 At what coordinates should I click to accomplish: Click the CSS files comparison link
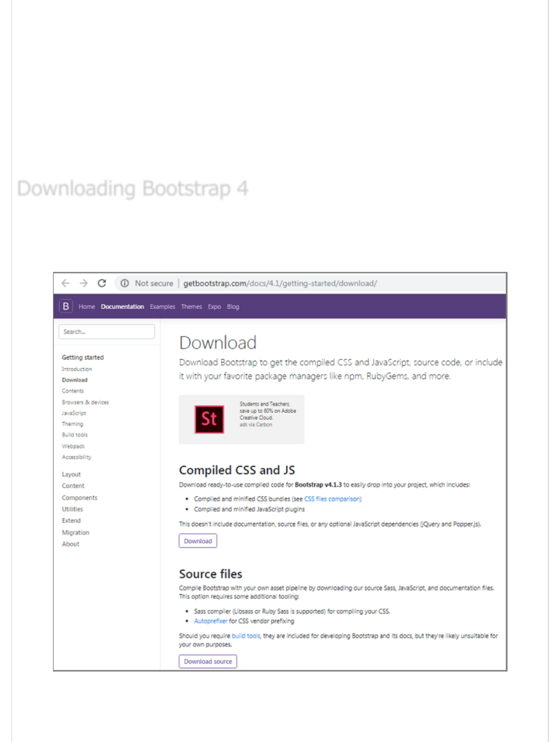point(331,499)
